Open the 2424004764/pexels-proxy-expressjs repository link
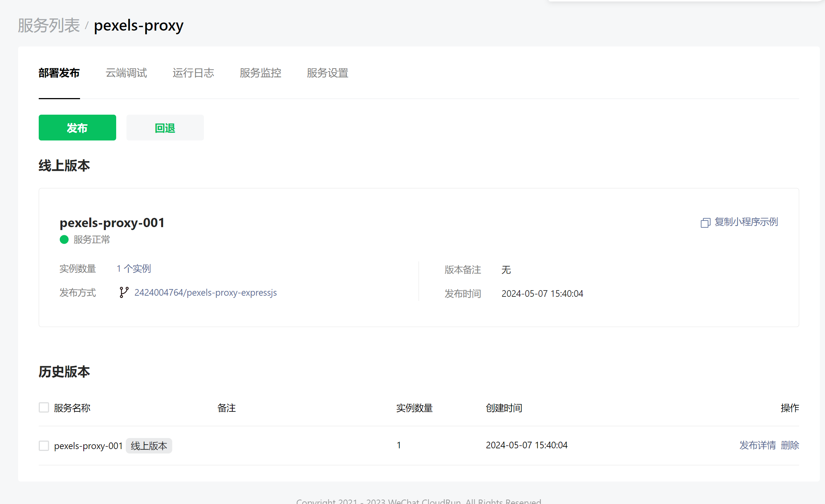The image size is (825, 504). pyautogui.click(x=205, y=292)
